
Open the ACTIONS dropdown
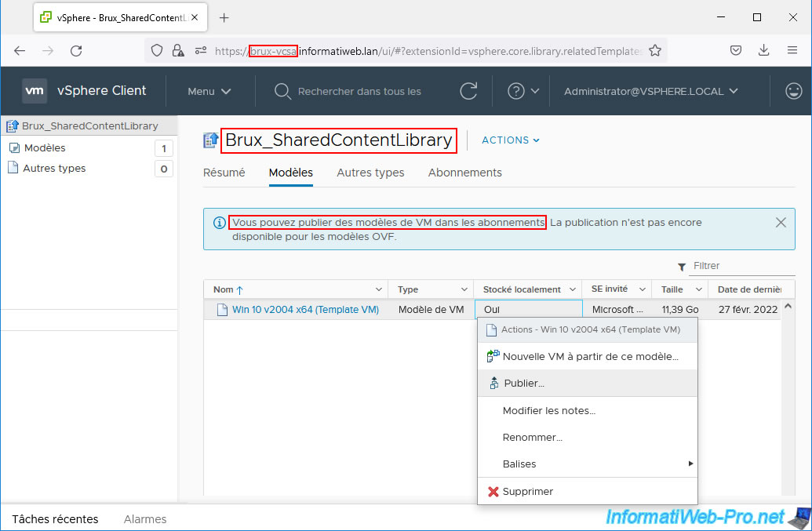[511, 140]
